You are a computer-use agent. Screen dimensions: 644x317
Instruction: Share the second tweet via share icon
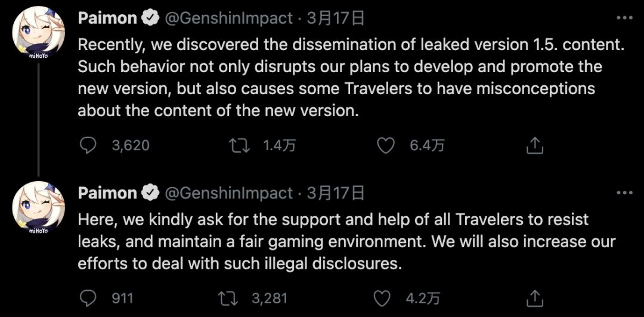[x=535, y=299]
